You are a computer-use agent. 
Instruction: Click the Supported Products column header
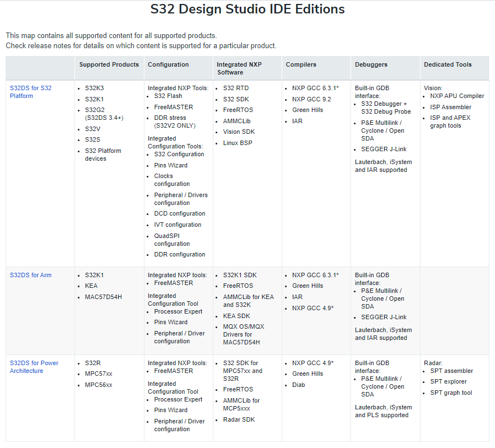coord(109,64)
